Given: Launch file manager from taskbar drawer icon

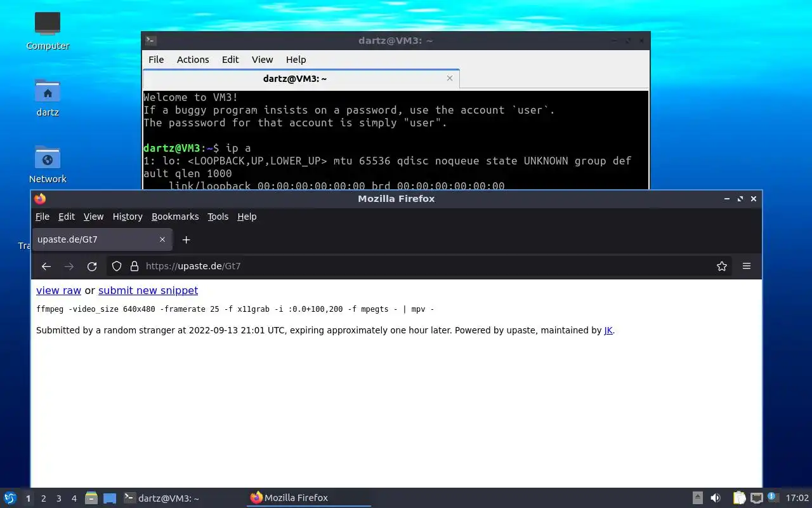Looking at the screenshot, I should point(91,498).
